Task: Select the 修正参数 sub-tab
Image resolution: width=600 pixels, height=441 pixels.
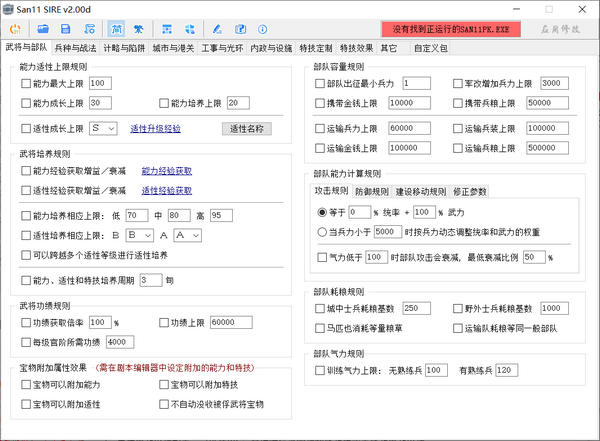Action: pyautogui.click(x=470, y=191)
